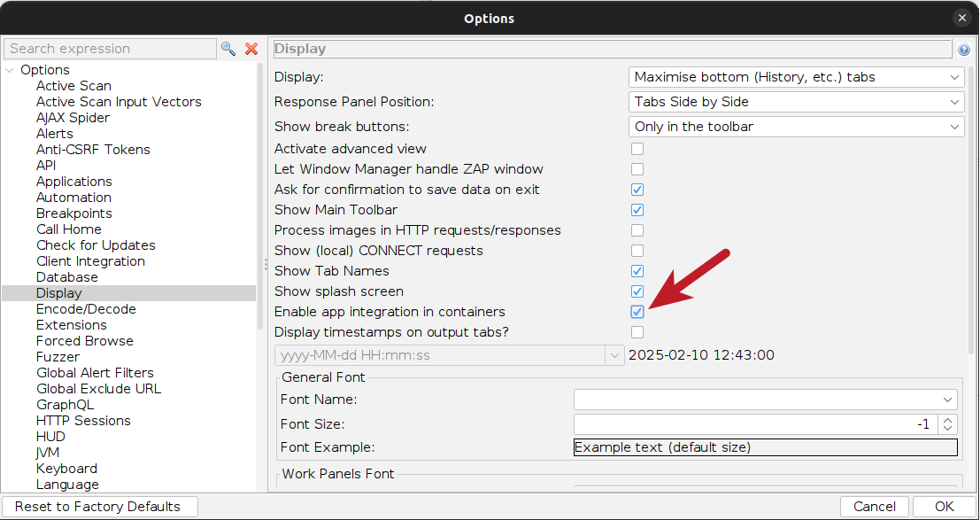The height and width of the screenshot is (520, 980).
Task: Click the search magnifier icon
Action: [x=228, y=49]
